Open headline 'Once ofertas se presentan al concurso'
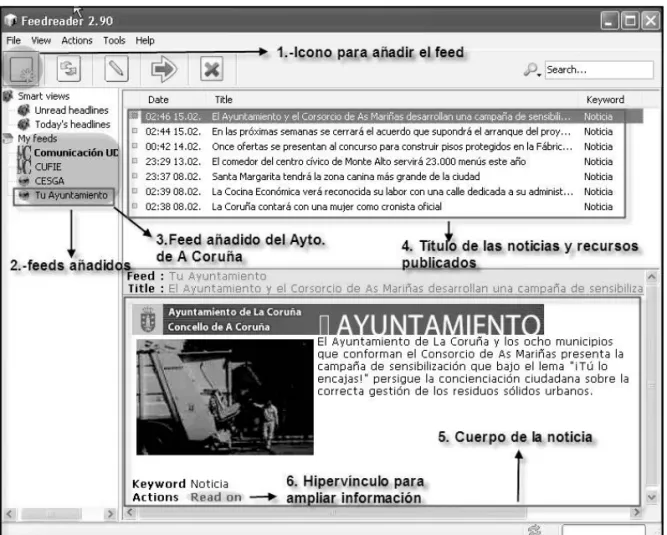This screenshot has height=535, width=667. click(392, 146)
